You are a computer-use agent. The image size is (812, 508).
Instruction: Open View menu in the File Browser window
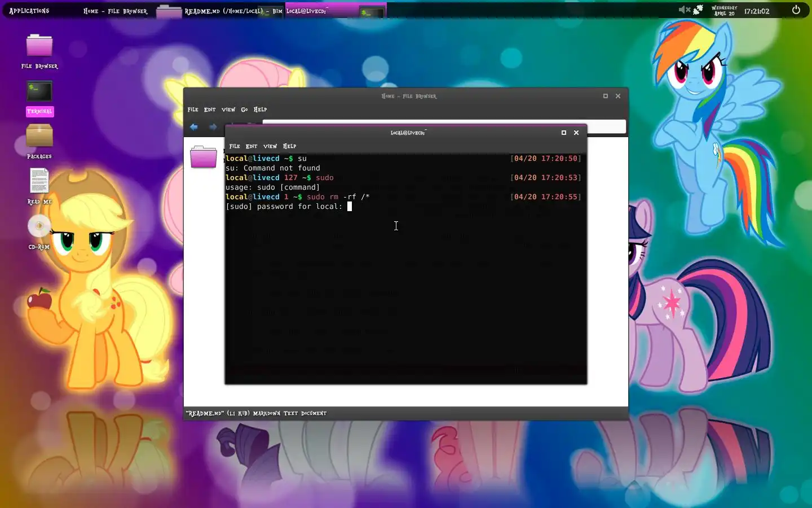228,110
